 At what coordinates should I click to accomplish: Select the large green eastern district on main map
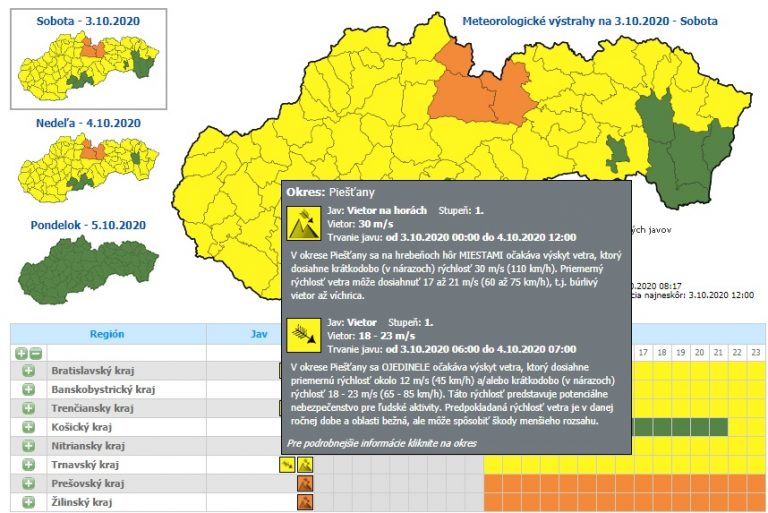tap(692, 150)
